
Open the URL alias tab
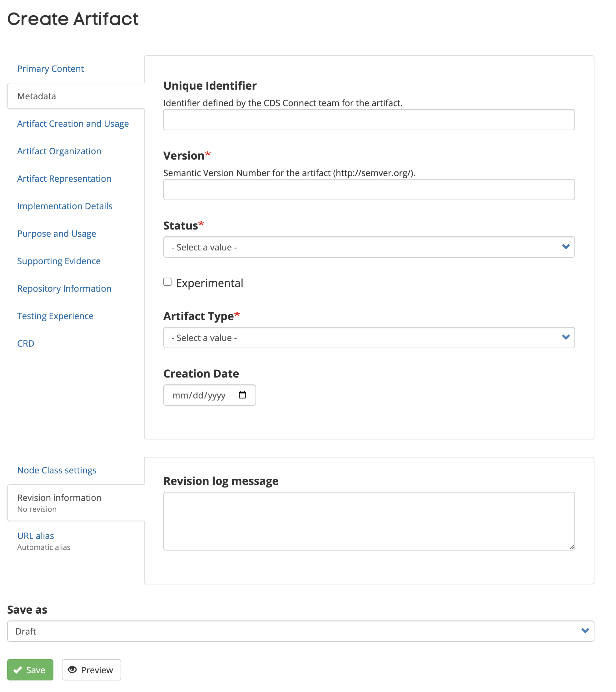click(x=36, y=536)
